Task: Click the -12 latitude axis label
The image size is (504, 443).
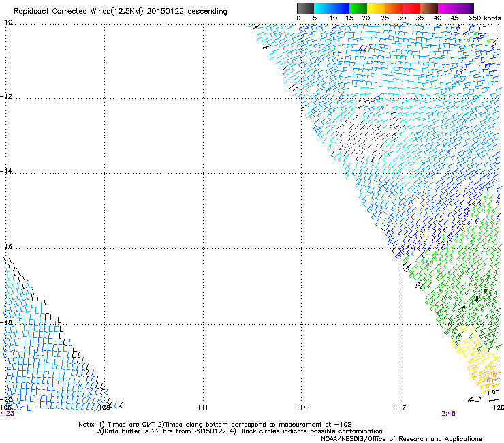Action: tap(6, 97)
